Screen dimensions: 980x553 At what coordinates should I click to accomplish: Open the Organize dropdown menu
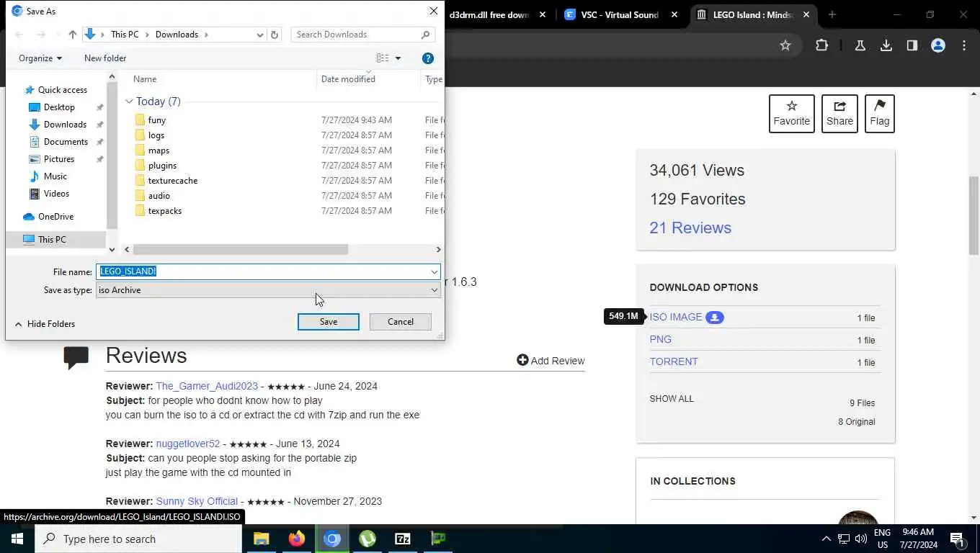coord(40,58)
